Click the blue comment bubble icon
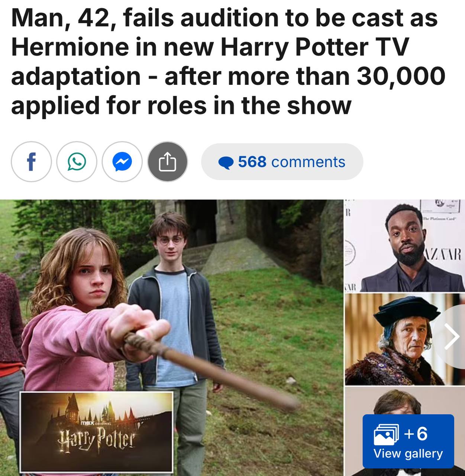Image resolution: width=465 pixels, height=476 pixels. (x=226, y=163)
